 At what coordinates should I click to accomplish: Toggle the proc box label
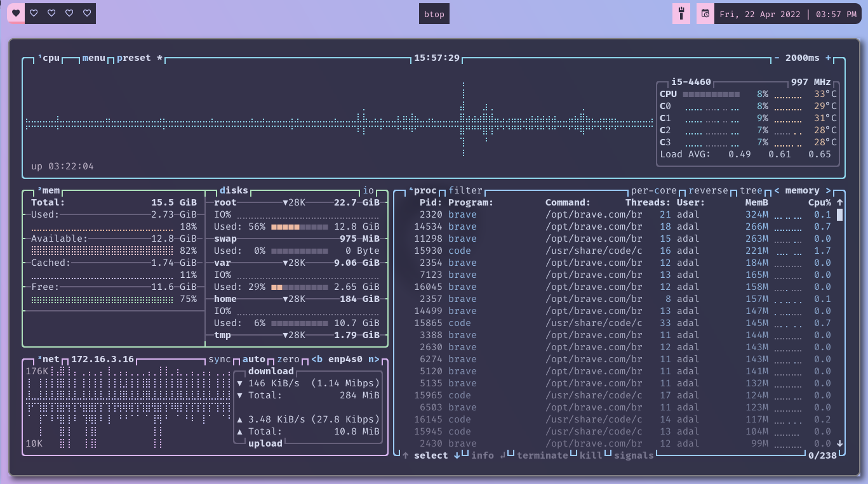423,190
